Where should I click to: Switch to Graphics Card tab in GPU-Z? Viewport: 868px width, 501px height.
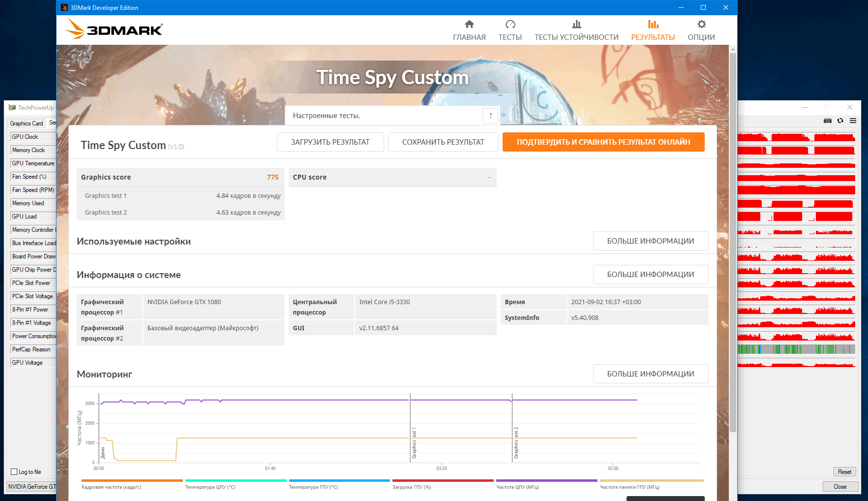coord(27,123)
